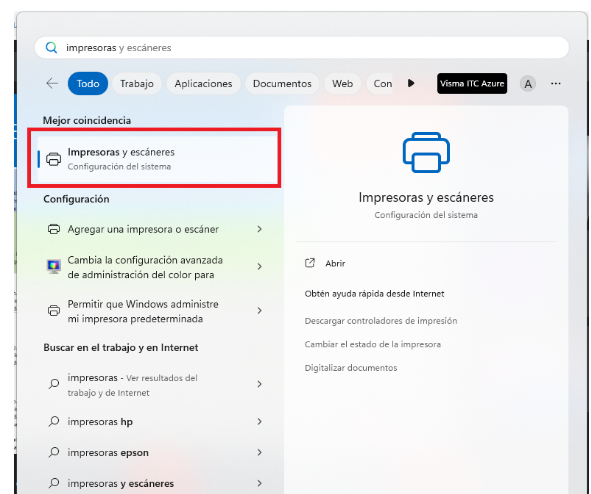Switch to the Web filter tab
This screenshot has width=591, height=494.
(342, 84)
